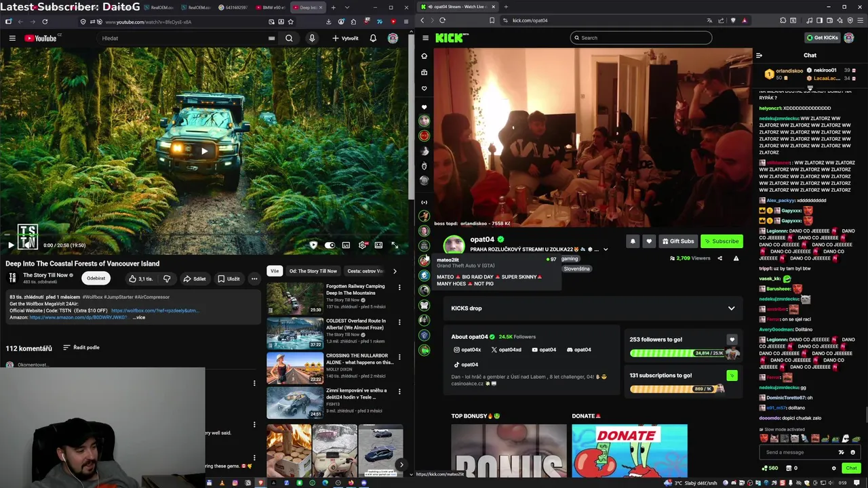The image size is (868, 488).
Task: Click the Get KICKs button
Action: coord(822,38)
